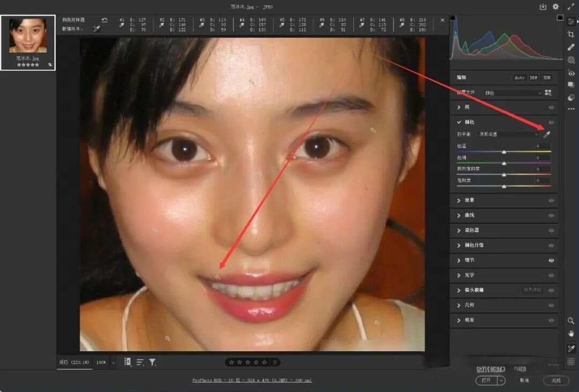Toggle visibility eye for 细节 panel
The image size is (579, 392).
point(551,261)
